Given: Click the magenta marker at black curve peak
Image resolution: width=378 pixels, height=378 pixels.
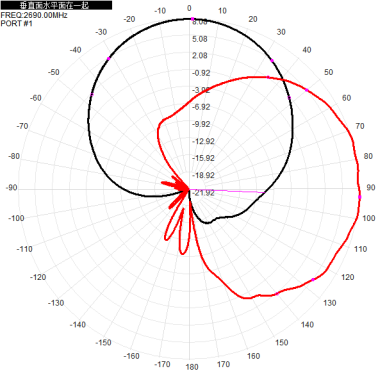Looking at the screenshot, I should (x=192, y=19).
